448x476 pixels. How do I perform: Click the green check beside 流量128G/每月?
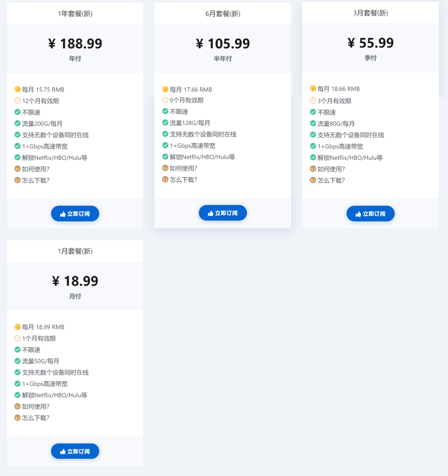(x=165, y=123)
